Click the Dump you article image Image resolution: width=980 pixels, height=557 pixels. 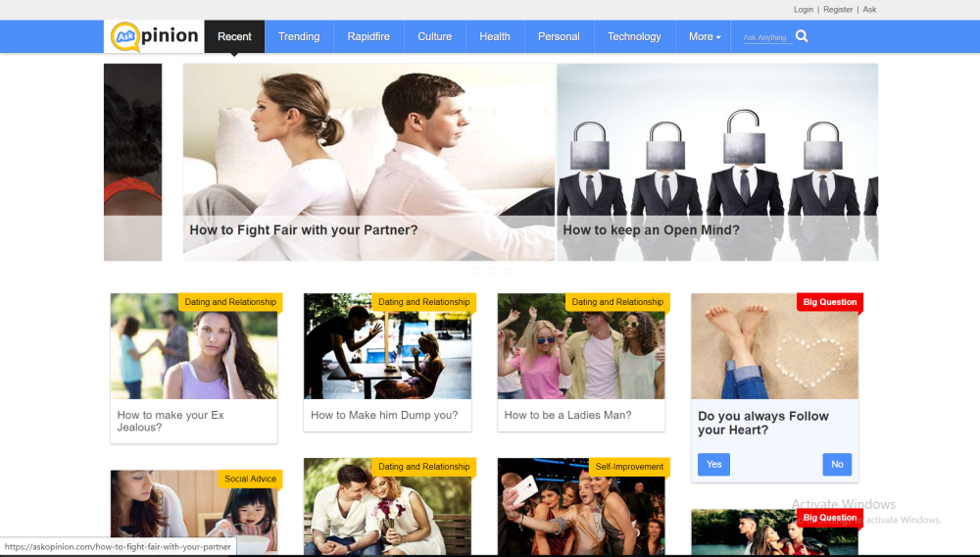pos(387,346)
